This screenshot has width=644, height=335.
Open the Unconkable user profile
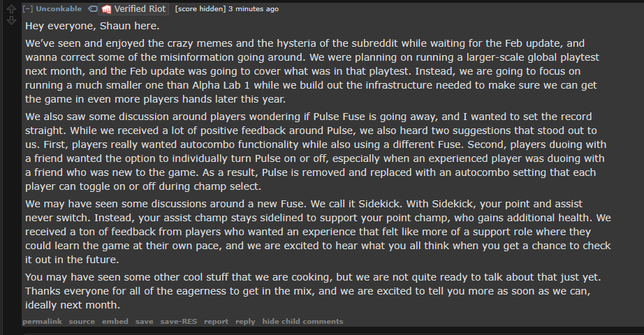click(x=59, y=8)
